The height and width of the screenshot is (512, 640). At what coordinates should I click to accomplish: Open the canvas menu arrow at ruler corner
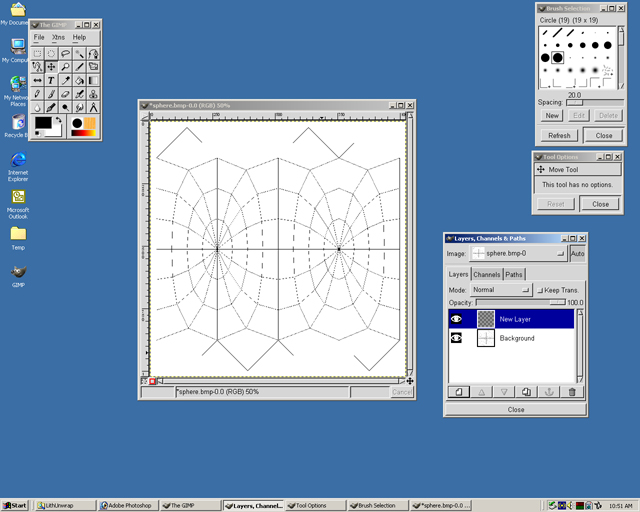click(145, 117)
